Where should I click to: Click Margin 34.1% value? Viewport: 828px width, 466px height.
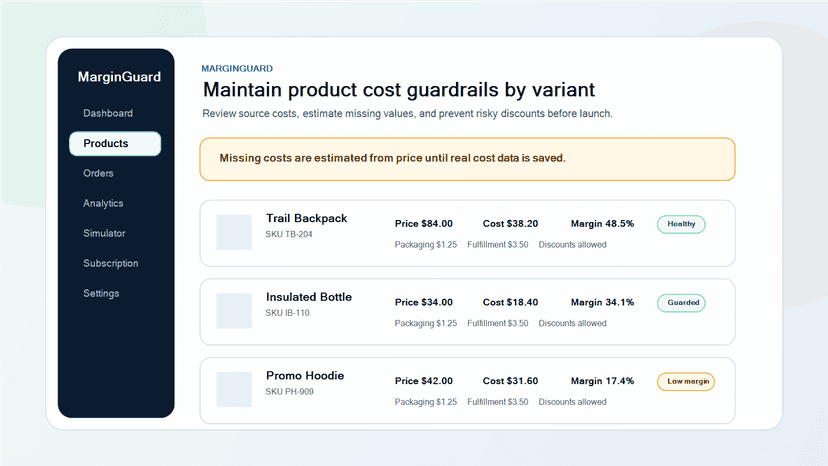602,302
